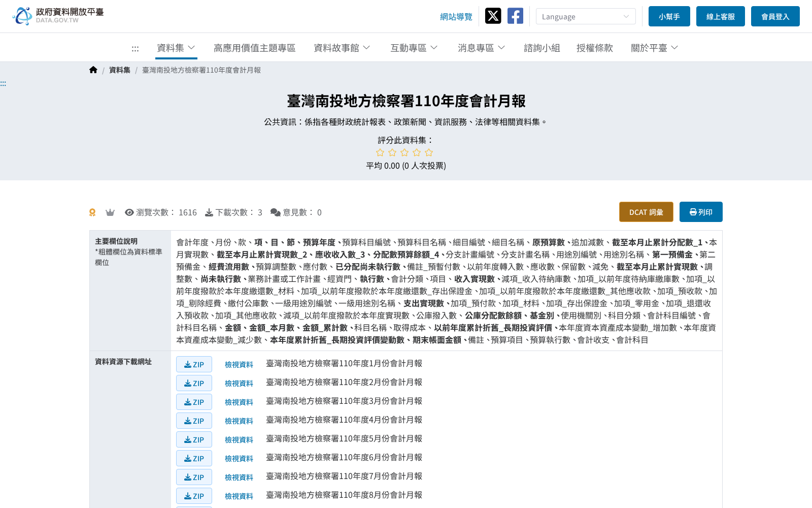The height and width of the screenshot is (508, 812).
Task: Click the grey crown icon
Action: (110, 212)
